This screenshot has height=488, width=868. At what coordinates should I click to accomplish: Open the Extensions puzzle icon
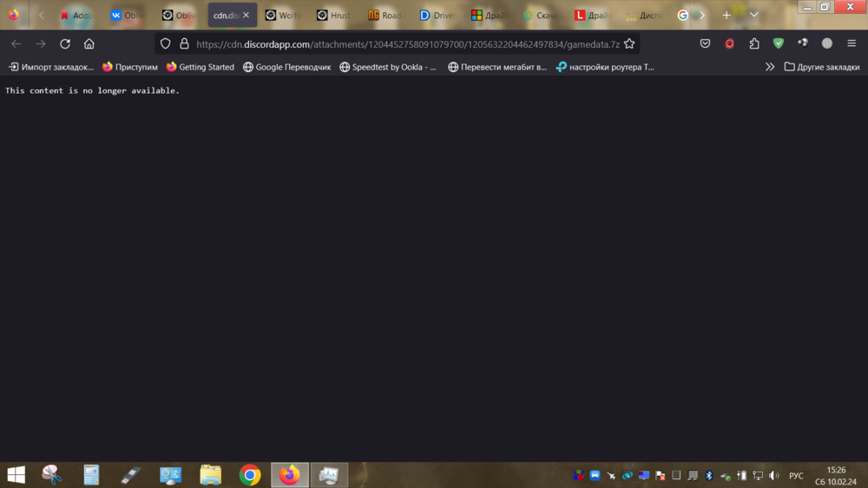[753, 43]
